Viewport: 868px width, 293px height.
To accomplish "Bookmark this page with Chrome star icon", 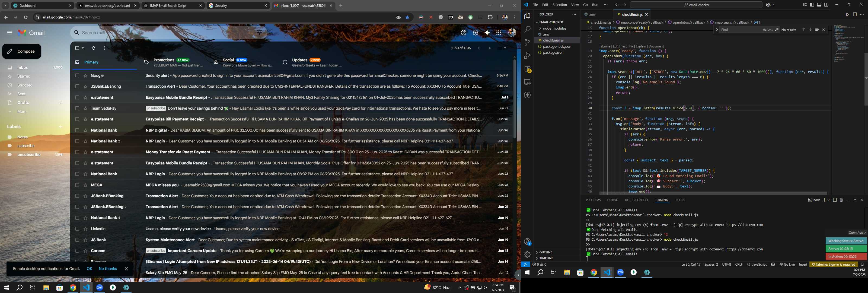I will [x=407, y=17].
